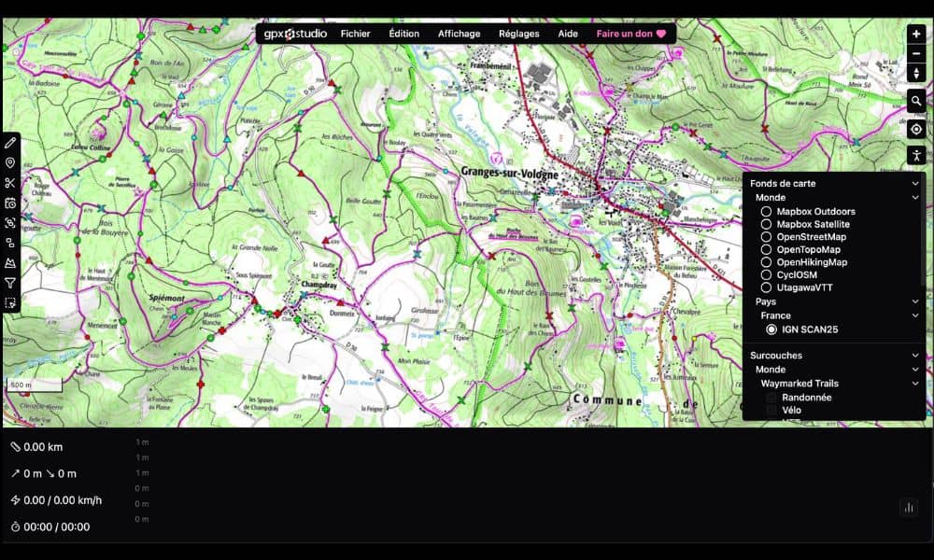
Task: Collapse the Surcouches section
Action: (x=915, y=356)
